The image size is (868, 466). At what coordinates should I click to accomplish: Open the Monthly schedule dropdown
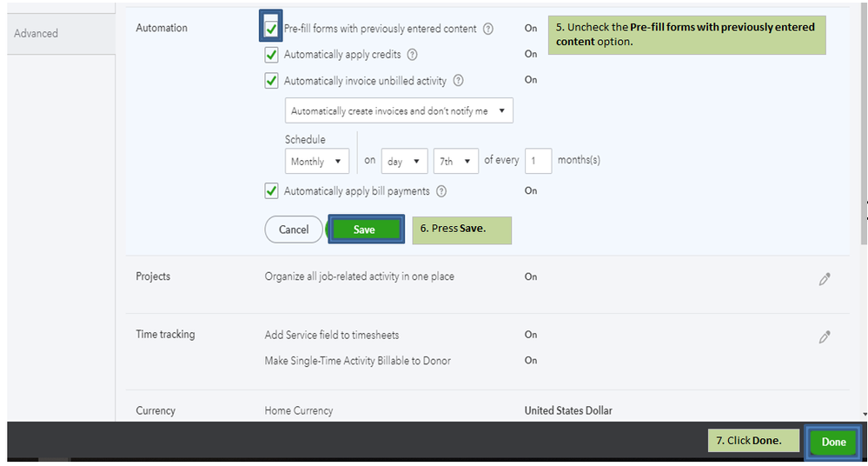(x=316, y=162)
